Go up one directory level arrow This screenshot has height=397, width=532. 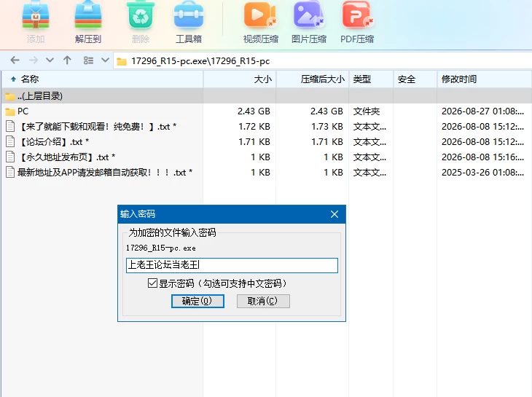click(x=67, y=60)
